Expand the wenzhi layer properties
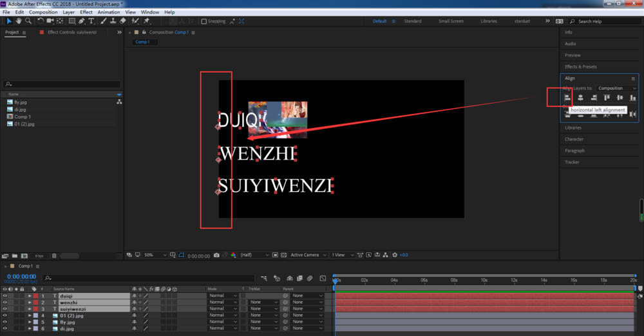The width and height of the screenshot is (644, 336). pos(30,303)
